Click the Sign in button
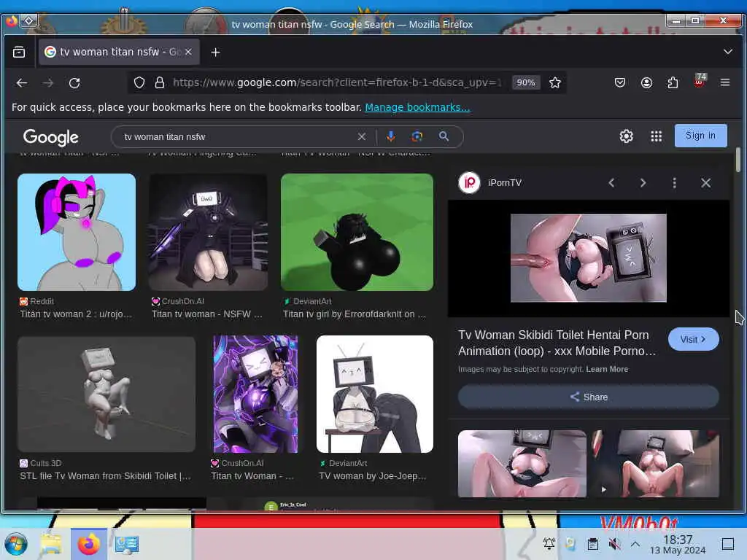This screenshot has width=747, height=560. [x=700, y=136]
